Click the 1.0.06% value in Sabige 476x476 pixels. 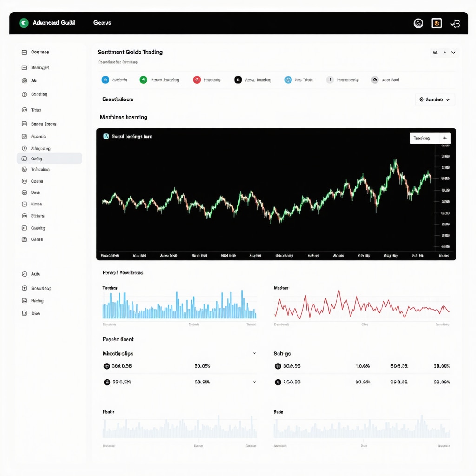(x=363, y=366)
